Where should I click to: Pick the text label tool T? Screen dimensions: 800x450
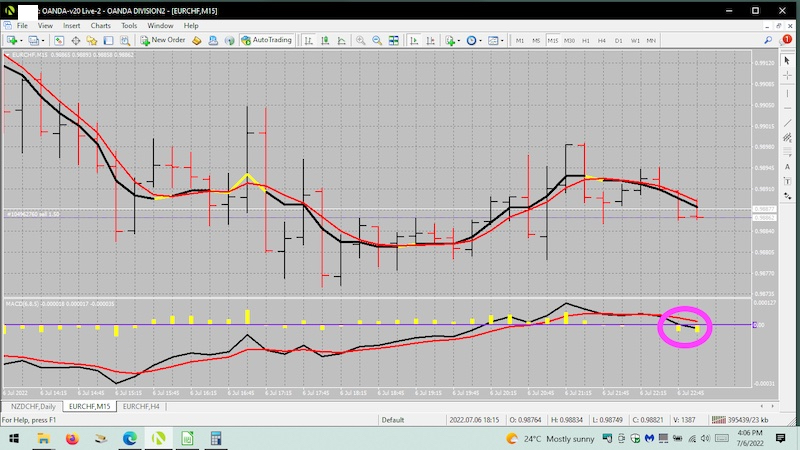(787, 182)
